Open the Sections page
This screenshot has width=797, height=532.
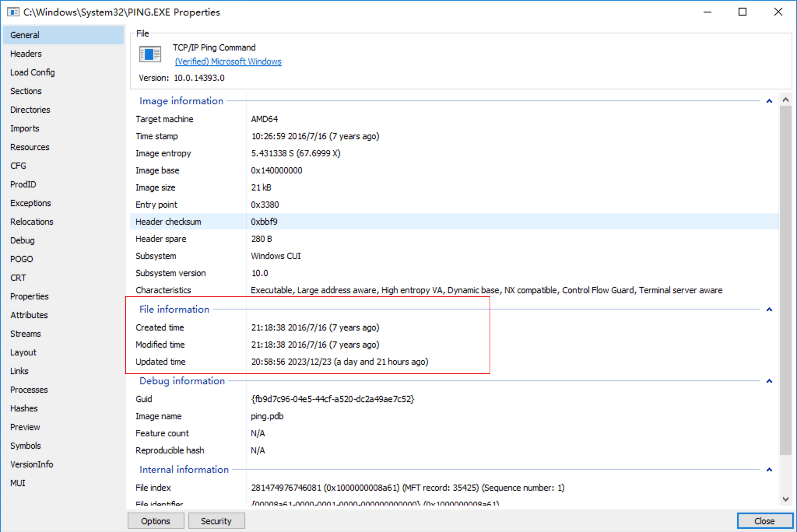[x=26, y=91]
